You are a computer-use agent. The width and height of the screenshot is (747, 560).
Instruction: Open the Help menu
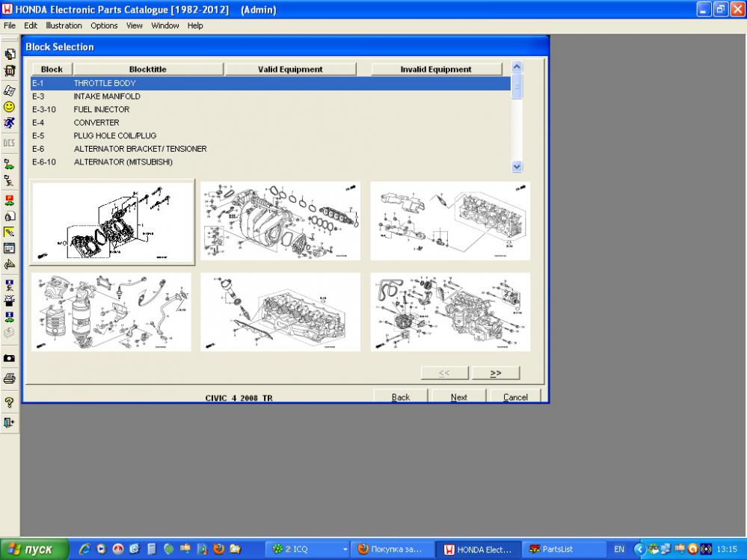coord(195,25)
